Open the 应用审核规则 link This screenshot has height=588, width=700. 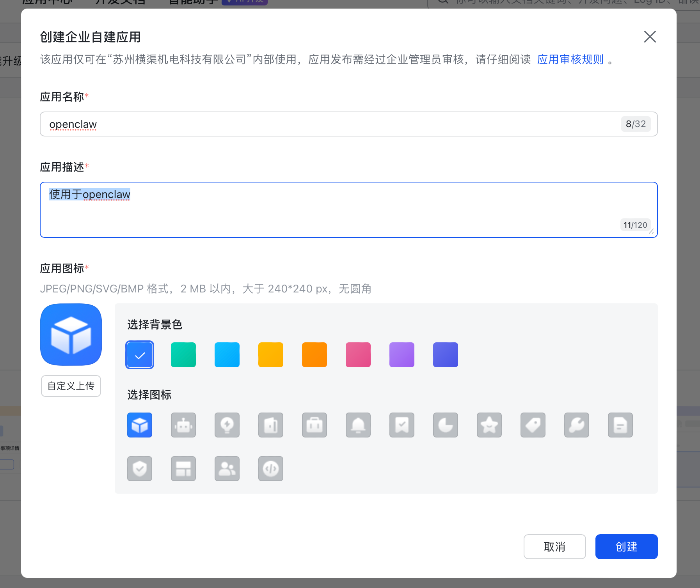click(570, 59)
